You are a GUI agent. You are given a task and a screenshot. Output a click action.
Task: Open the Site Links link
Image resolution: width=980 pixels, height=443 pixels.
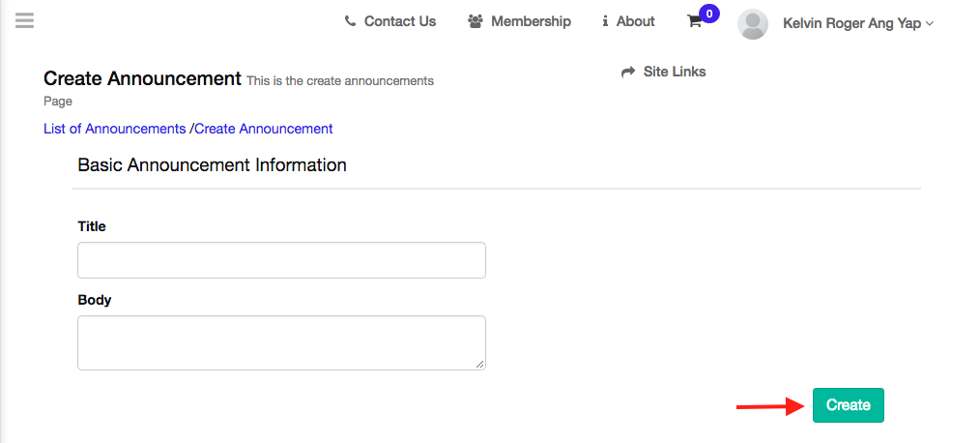click(x=675, y=72)
